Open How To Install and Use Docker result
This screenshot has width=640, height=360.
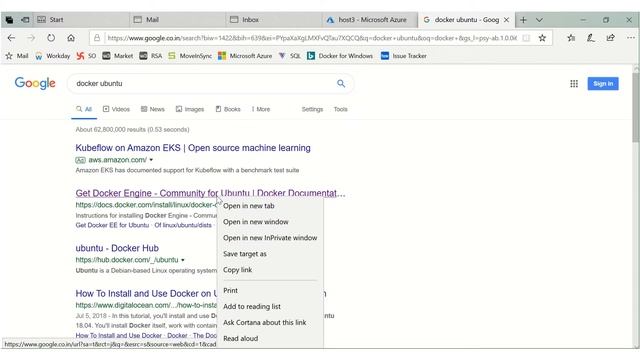click(146, 293)
